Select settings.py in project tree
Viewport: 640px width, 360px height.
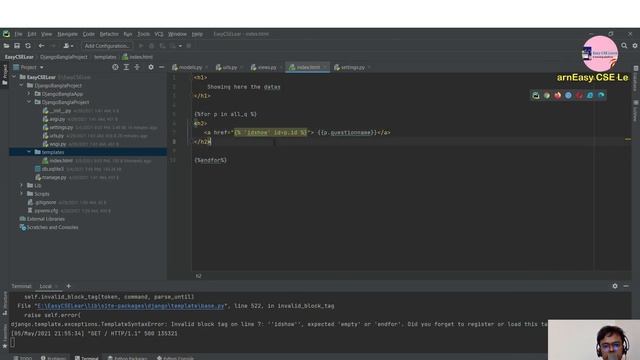61,127
